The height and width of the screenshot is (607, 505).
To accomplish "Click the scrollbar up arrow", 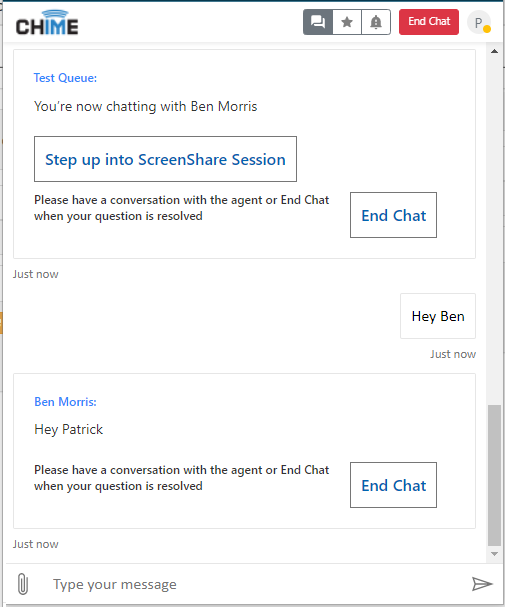I will click(x=495, y=51).
